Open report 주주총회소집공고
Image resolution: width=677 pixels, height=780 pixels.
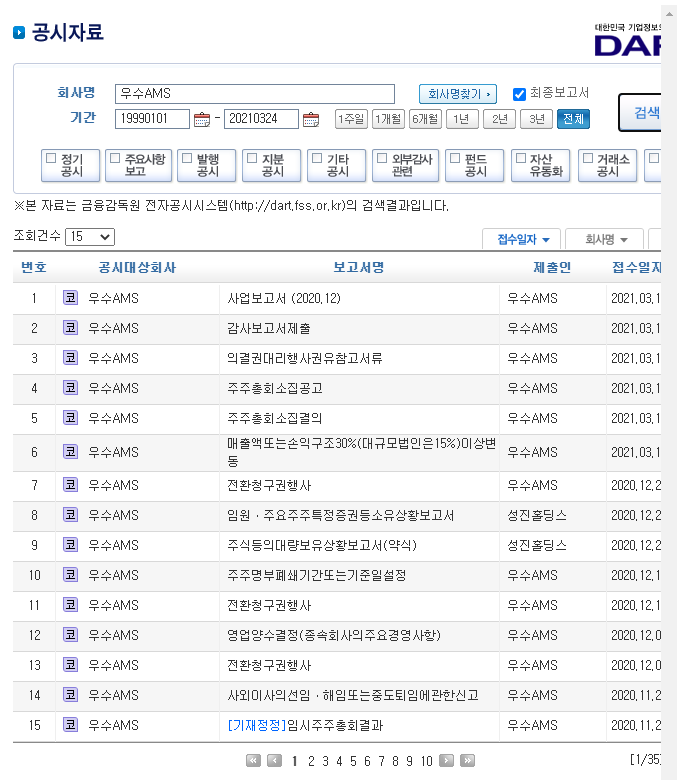tap(275, 388)
